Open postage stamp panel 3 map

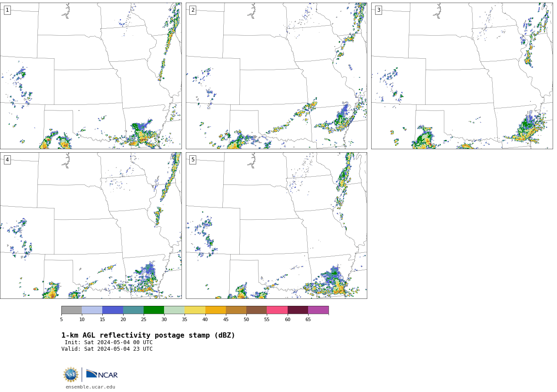click(462, 76)
